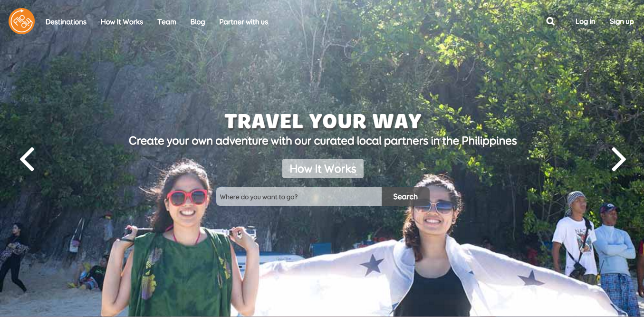Click the Search button beside the destination field
Viewport: 644px width, 317px height.
point(405,197)
